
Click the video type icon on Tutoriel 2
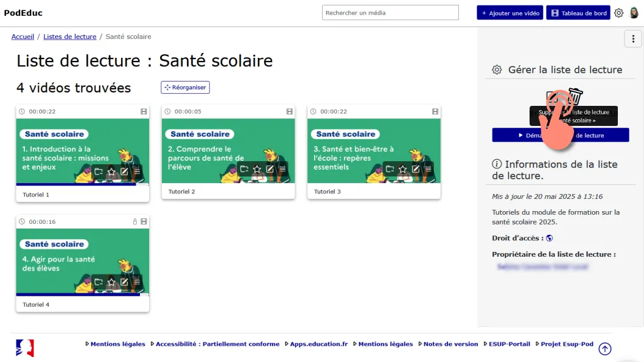pos(290,111)
